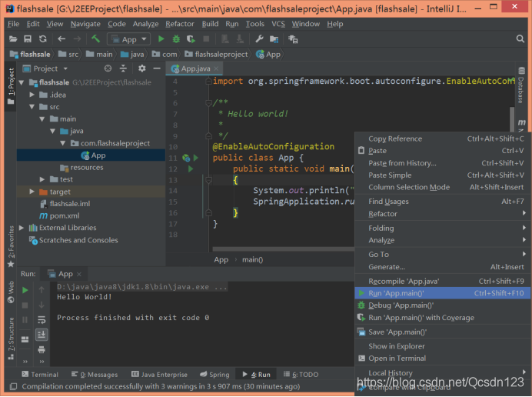The width and height of the screenshot is (532, 397).
Task: Click the run gutter arrow beside main method
Action: tap(191, 168)
